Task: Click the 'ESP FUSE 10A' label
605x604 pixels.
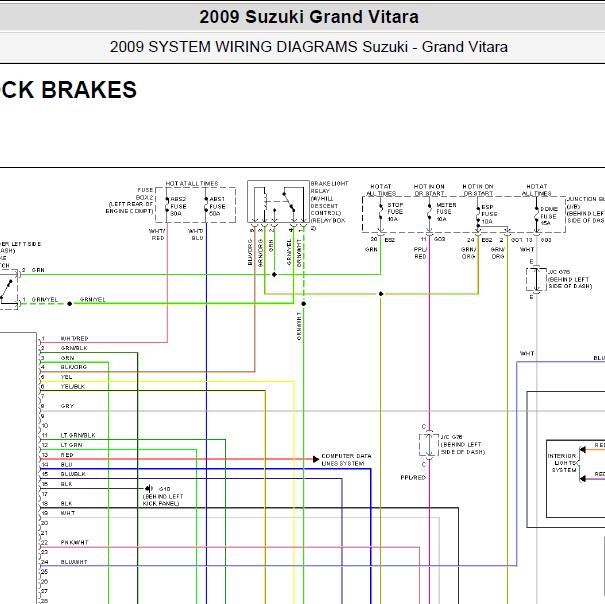Action: click(x=489, y=214)
